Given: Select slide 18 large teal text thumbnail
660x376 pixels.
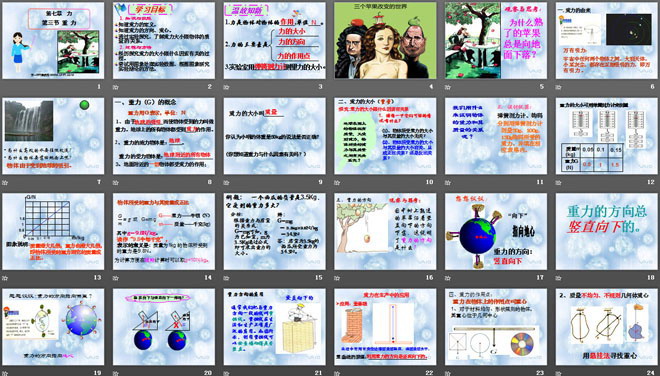Looking at the screenshot, I should click(607, 231).
